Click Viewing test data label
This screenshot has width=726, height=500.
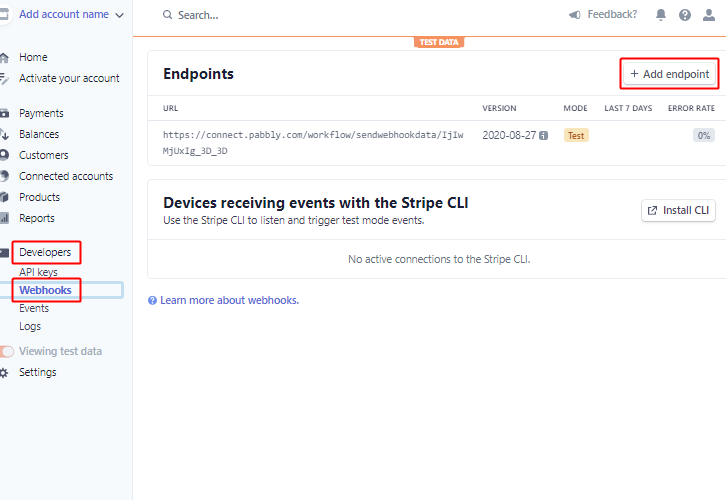point(60,351)
